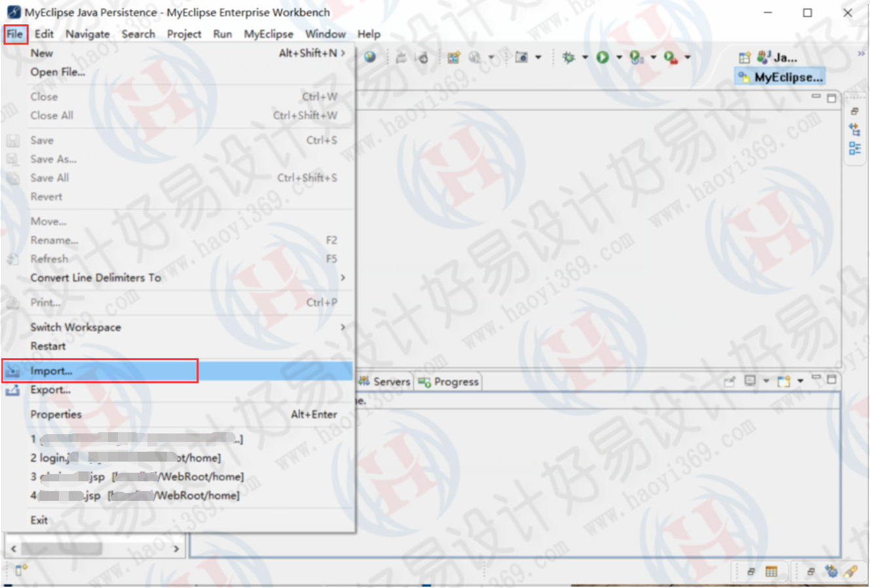Screen dimensions: 870x588
Task: Select Restart in the File menu
Action: pyautogui.click(x=178, y=346)
